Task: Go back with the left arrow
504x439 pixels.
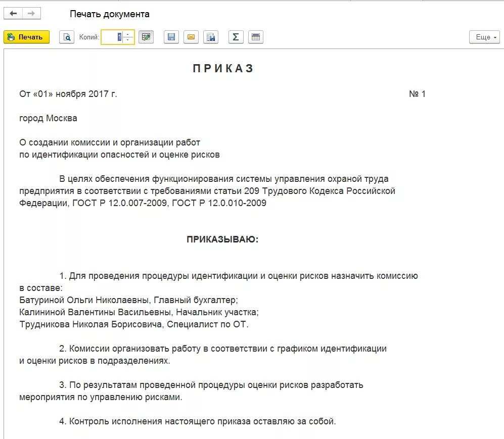Action: [x=13, y=14]
